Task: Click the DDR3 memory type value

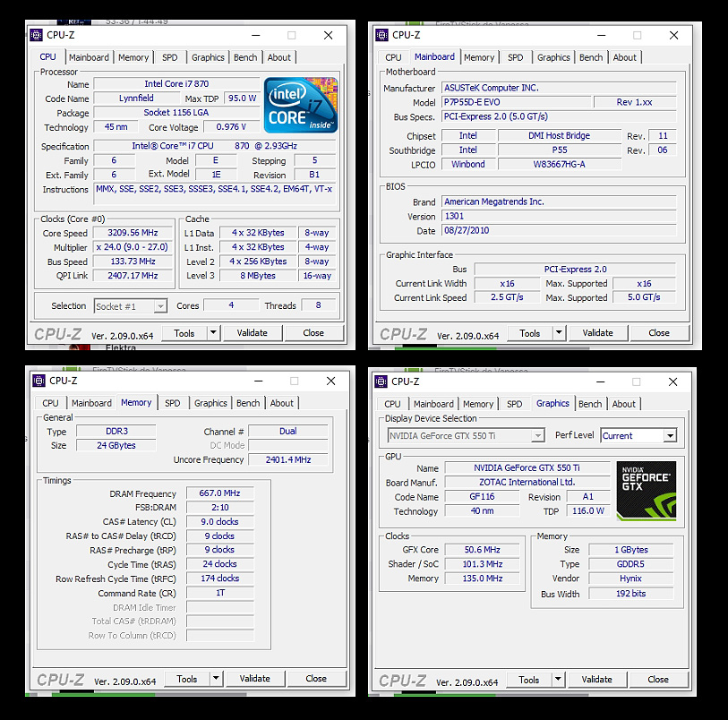Action: tap(116, 431)
